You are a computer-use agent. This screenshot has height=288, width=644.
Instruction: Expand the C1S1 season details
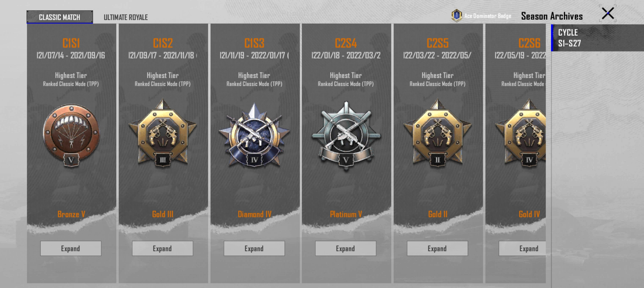pyautogui.click(x=71, y=249)
